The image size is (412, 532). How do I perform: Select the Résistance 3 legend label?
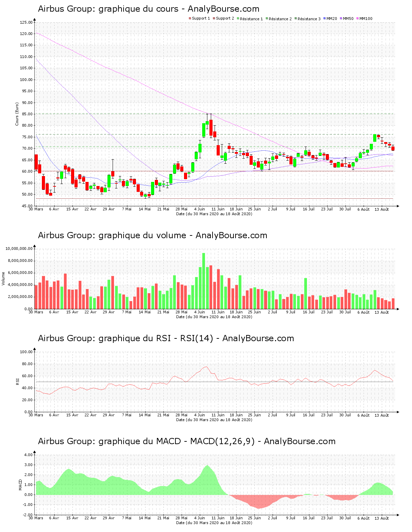(x=309, y=19)
